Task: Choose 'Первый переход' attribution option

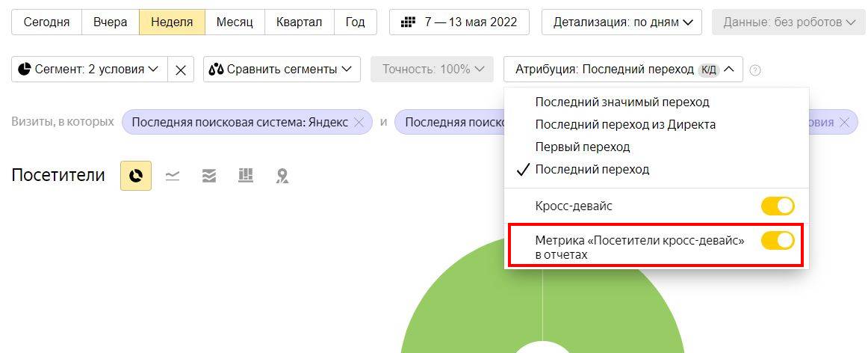Action: (x=583, y=147)
